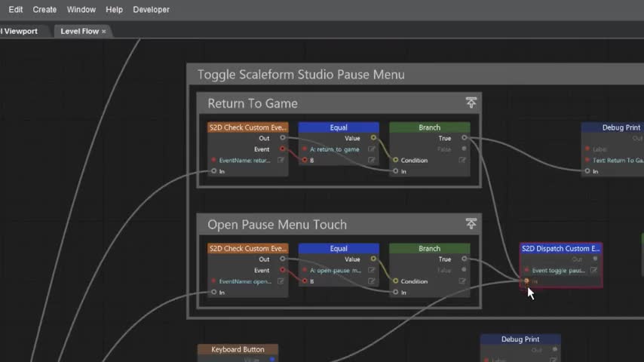Click False connector of Open Pause Menu Branch node
Screen dimensions: 644x362
(x=464, y=270)
